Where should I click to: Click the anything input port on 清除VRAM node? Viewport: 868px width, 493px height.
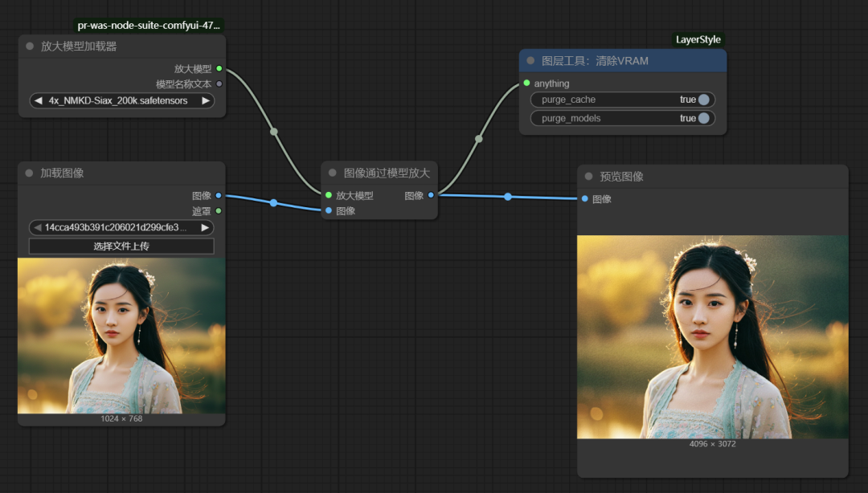pyautogui.click(x=526, y=83)
